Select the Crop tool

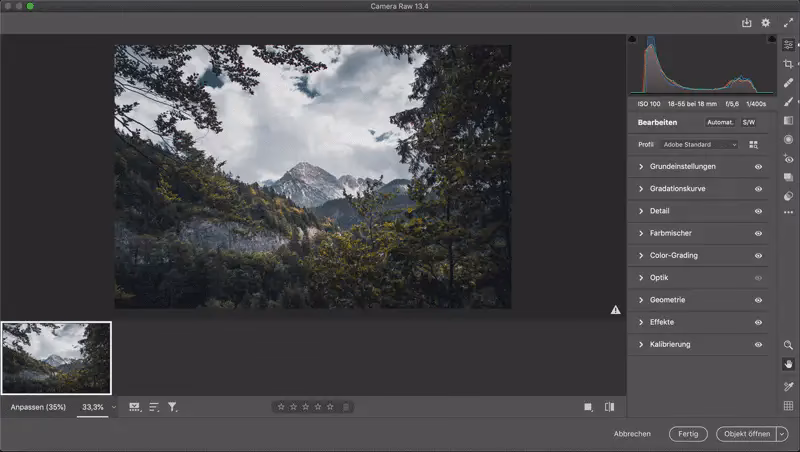[788, 64]
